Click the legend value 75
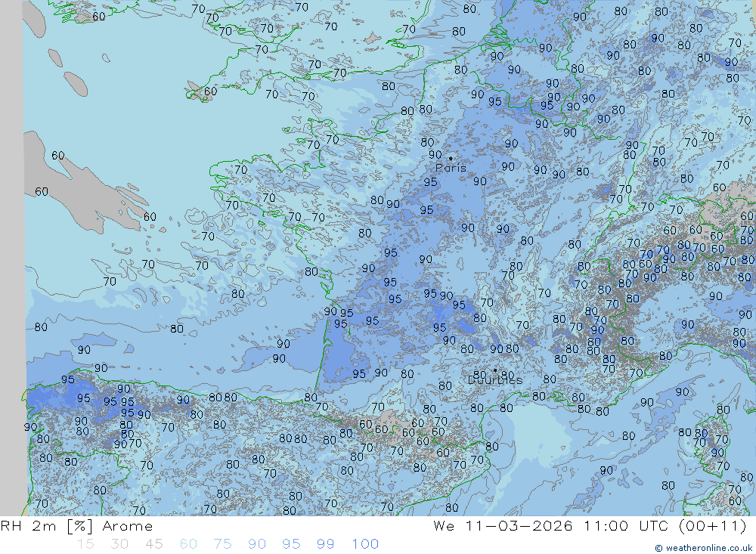This screenshot has width=756, height=554. click(x=222, y=544)
